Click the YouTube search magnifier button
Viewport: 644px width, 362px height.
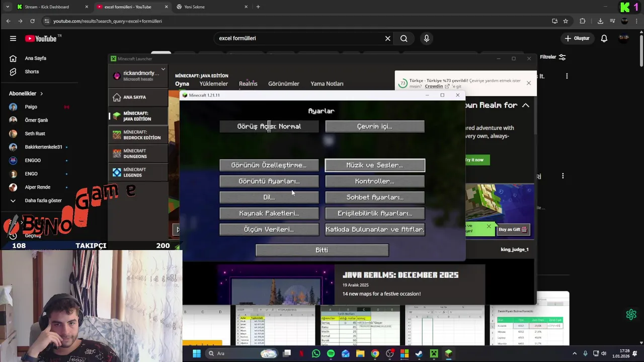tap(404, 38)
